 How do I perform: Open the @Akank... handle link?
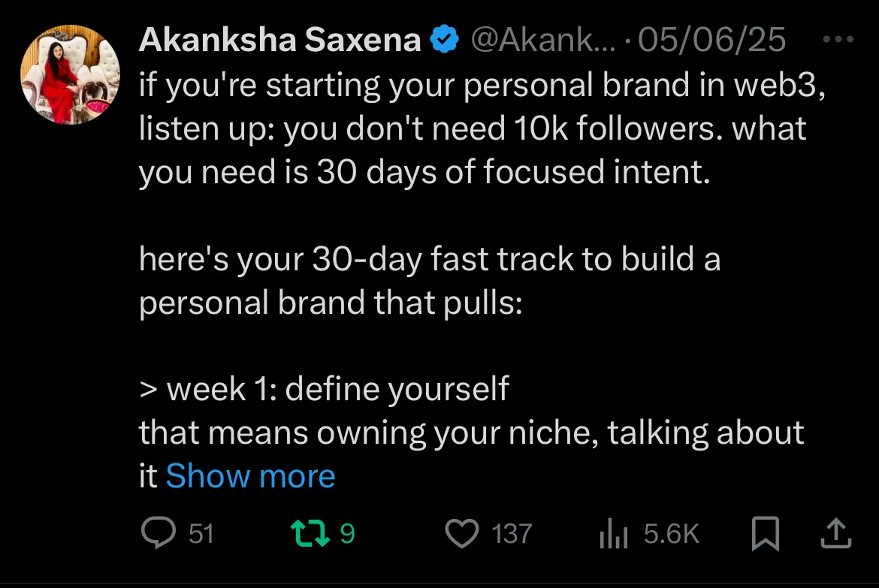pos(539,40)
